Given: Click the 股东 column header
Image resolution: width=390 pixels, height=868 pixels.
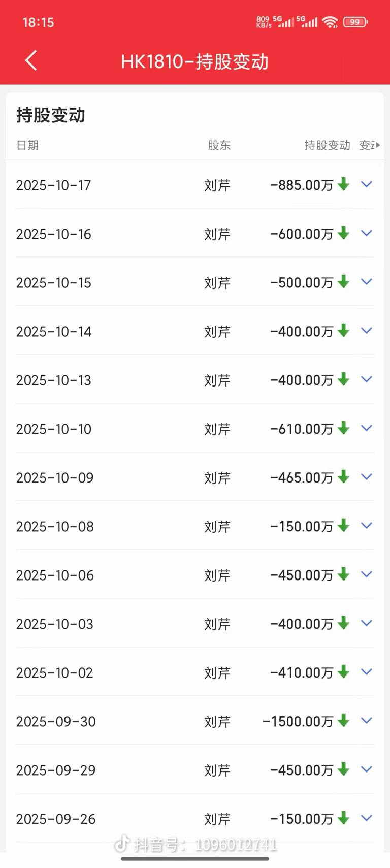Looking at the screenshot, I should [219, 145].
